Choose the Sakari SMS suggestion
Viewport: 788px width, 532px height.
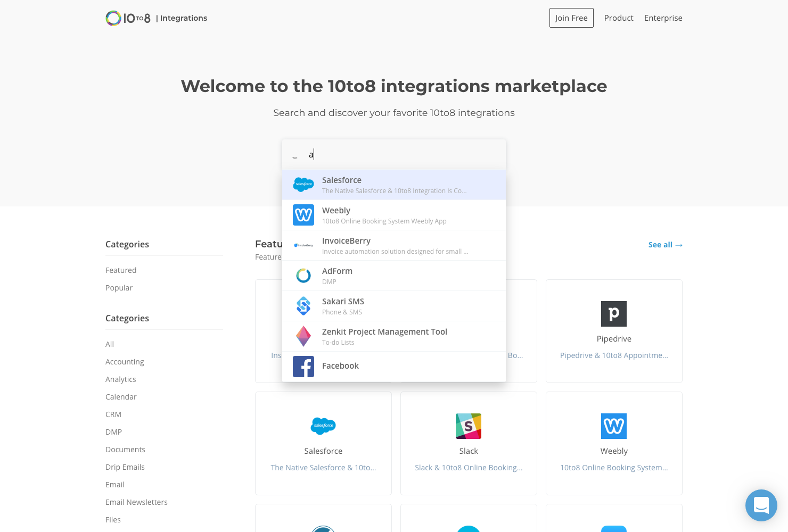[394, 306]
